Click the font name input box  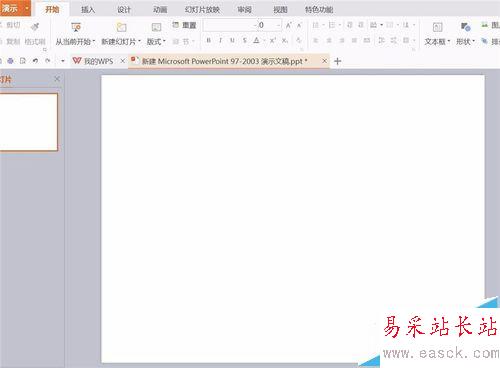[229, 25]
